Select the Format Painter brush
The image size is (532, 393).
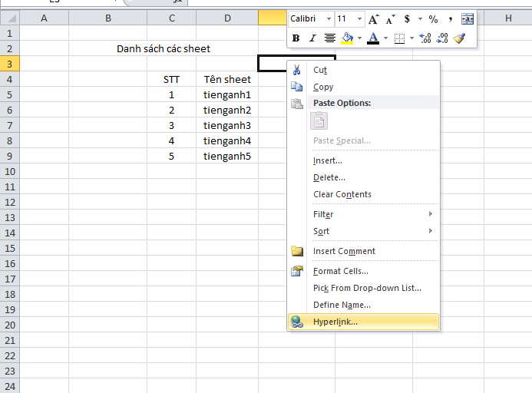click(459, 38)
